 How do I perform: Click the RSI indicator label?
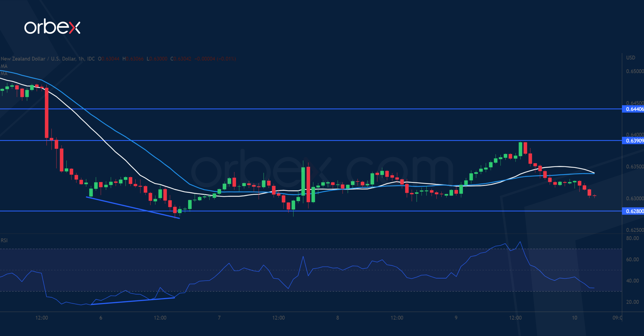4,240
